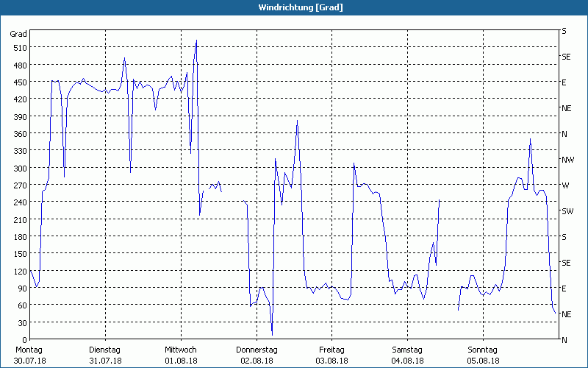Select the "Samstag" day label
The image size is (588, 368).
tap(407, 350)
